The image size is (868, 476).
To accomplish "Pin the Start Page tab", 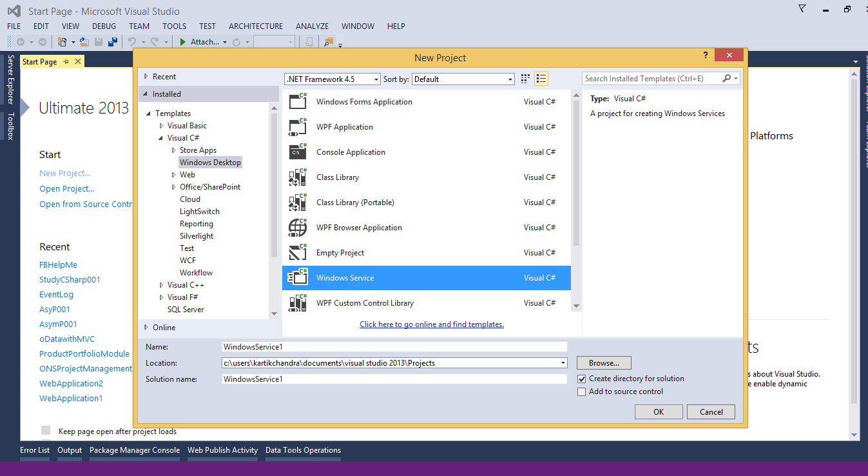I will pyautogui.click(x=66, y=62).
